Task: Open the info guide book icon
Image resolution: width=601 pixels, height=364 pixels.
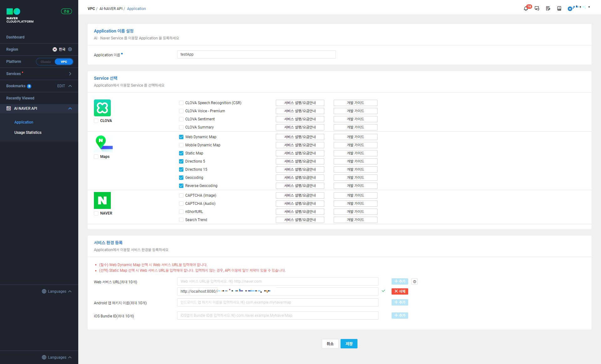Action: [x=559, y=8]
